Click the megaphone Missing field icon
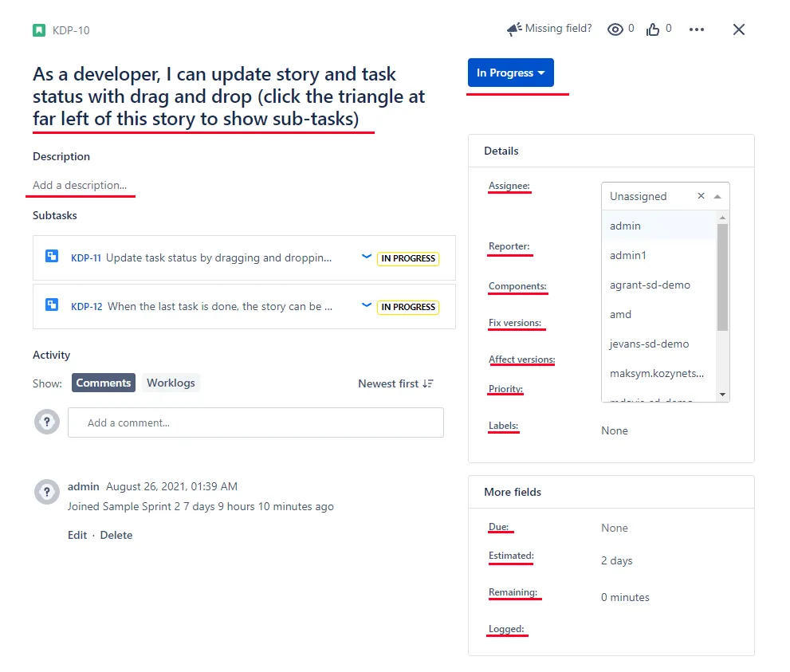This screenshot has width=790, height=672. (514, 29)
